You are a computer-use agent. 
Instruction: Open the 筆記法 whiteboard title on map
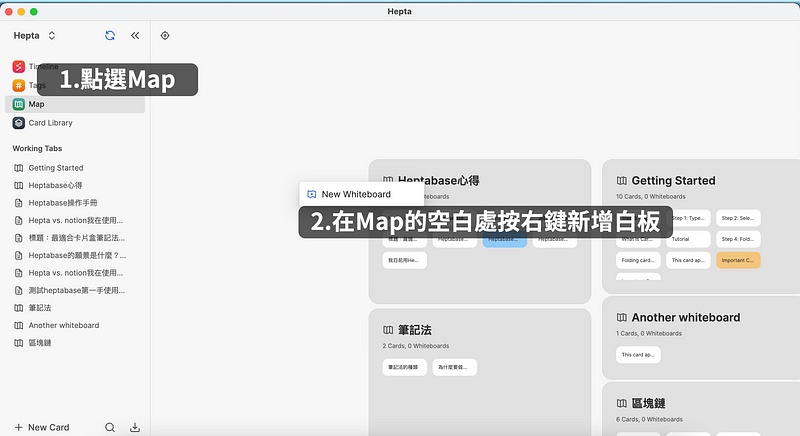point(415,330)
